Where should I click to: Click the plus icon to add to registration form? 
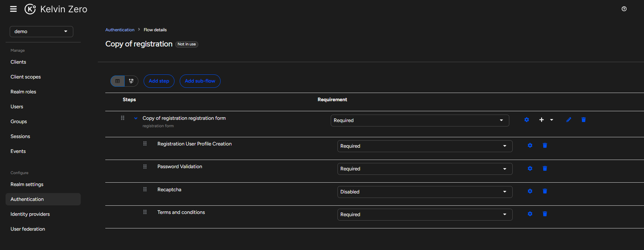542,120
